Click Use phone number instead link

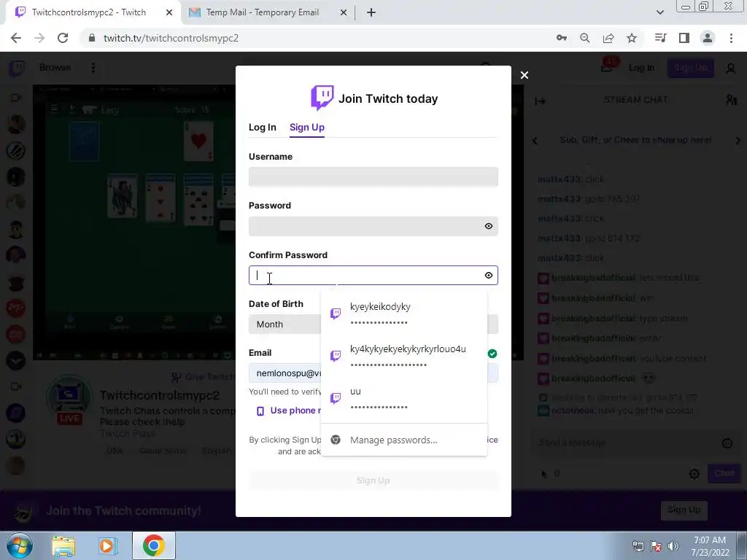(x=289, y=411)
